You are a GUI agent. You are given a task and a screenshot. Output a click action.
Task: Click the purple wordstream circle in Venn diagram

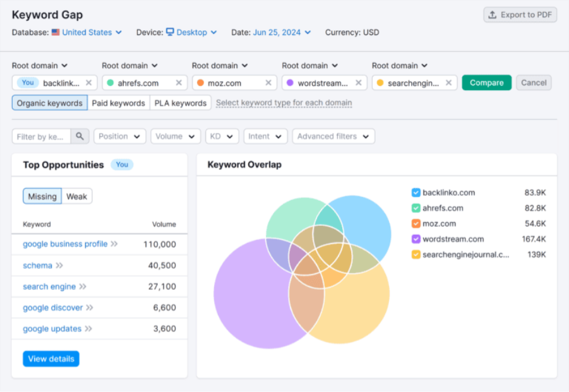pos(246,303)
